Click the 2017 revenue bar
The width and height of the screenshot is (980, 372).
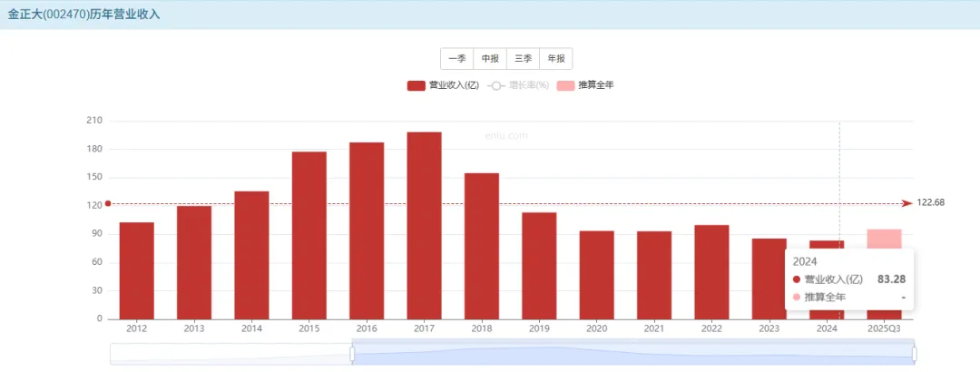pyautogui.click(x=425, y=226)
